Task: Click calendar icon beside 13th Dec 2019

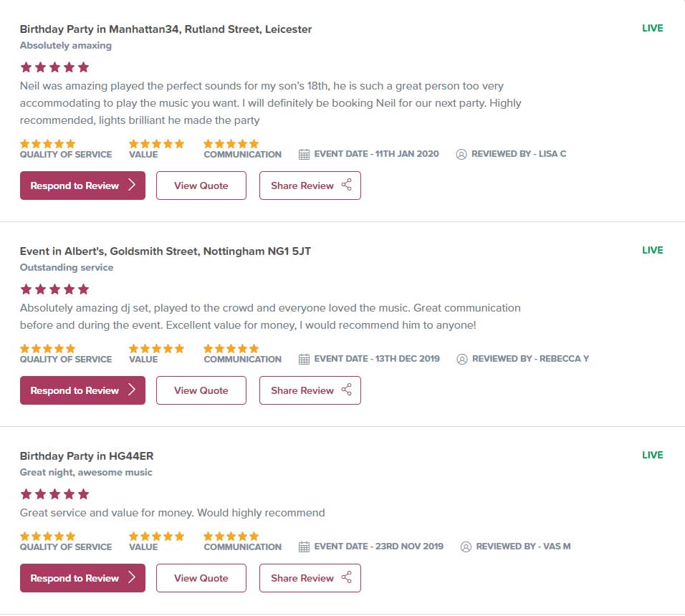Action: tap(304, 359)
